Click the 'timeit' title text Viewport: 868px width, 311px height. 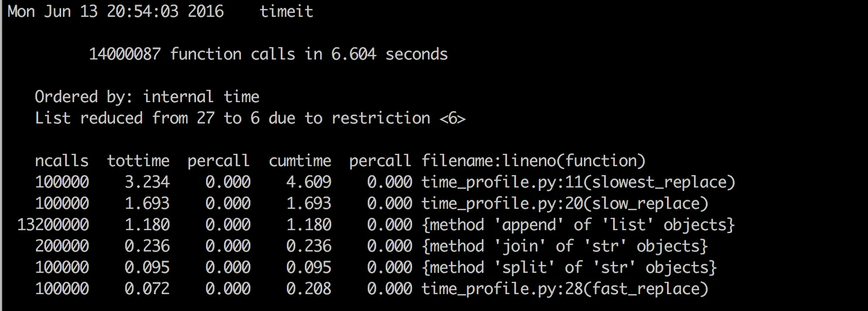(x=286, y=12)
